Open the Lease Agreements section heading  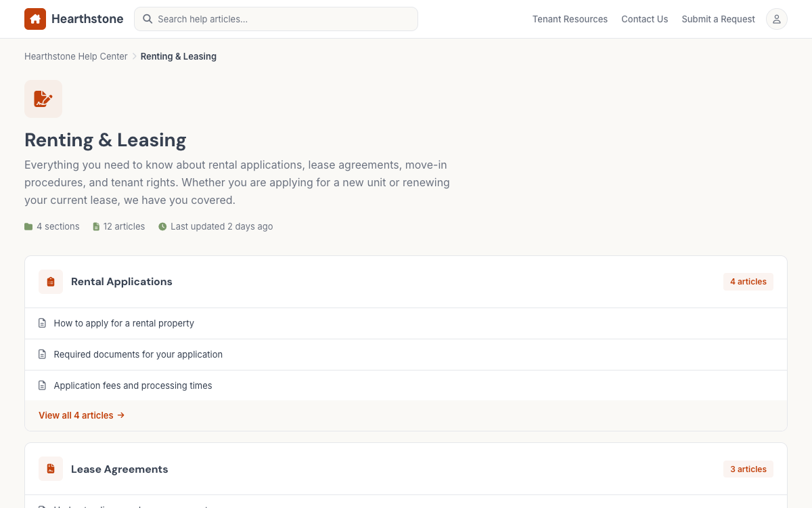pos(120,469)
